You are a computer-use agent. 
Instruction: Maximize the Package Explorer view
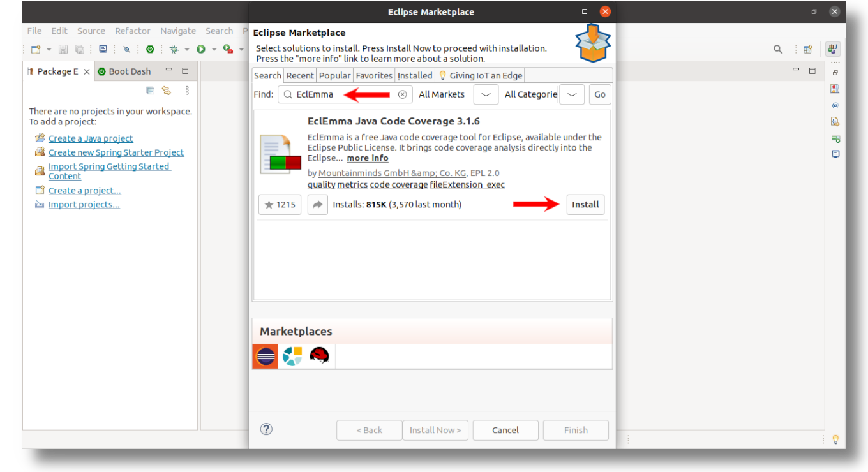185,71
